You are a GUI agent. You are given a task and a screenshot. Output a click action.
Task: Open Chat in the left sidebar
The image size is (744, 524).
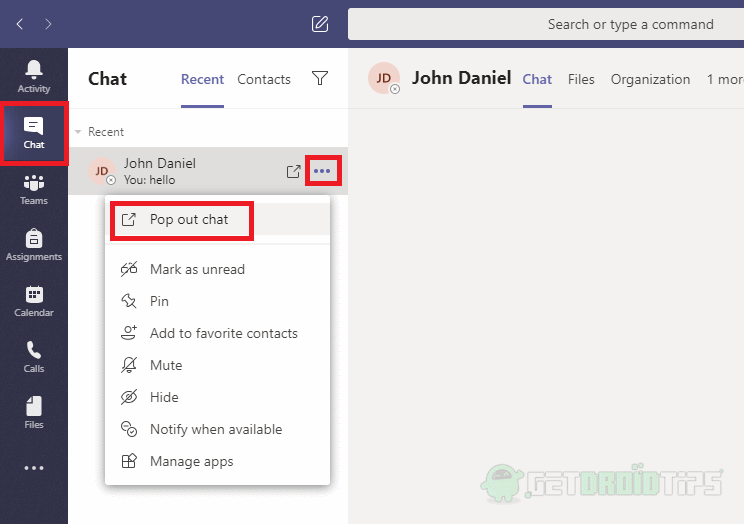(x=34, y=133)
